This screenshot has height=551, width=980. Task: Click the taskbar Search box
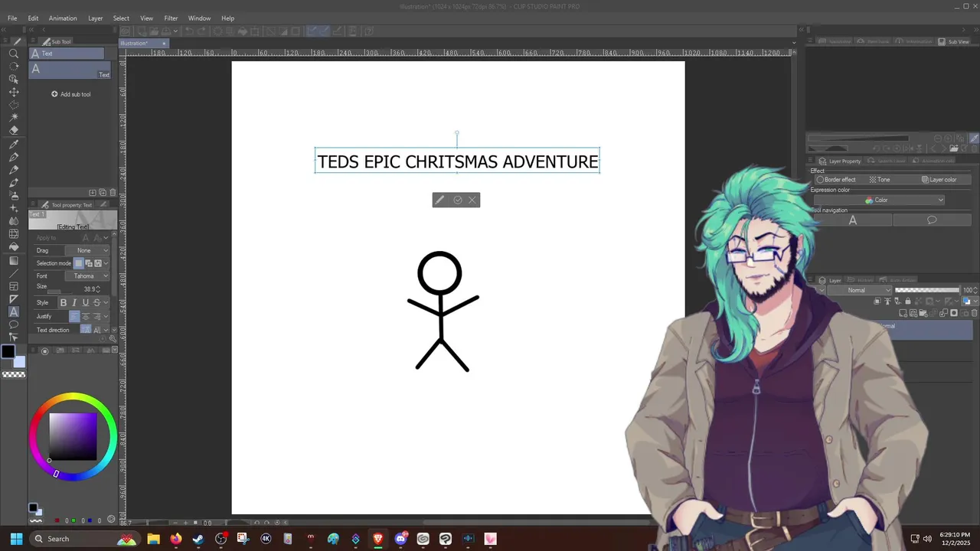(84, 539)
